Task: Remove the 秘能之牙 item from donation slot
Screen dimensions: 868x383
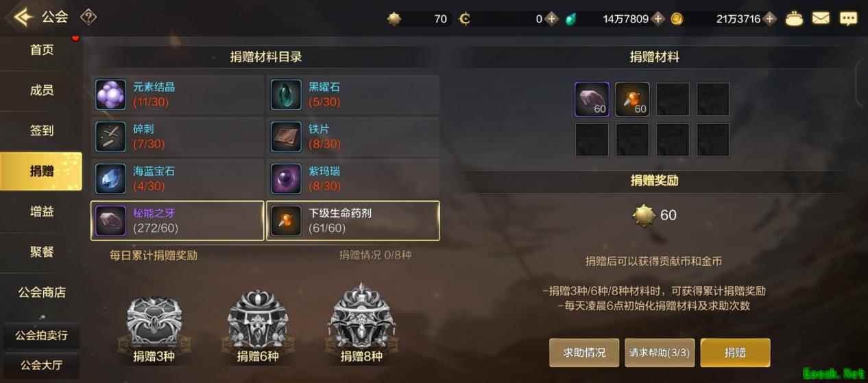Action: pos(592,100)
